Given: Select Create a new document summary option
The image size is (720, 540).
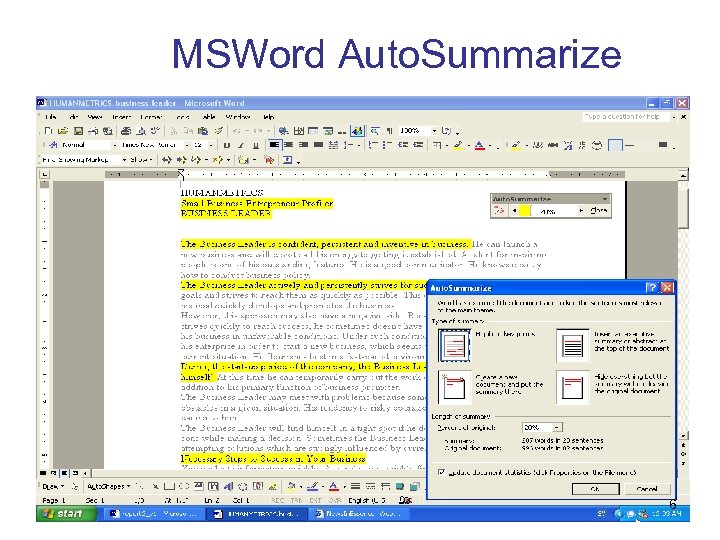Looking at the screenshot, I should point(454,387).
